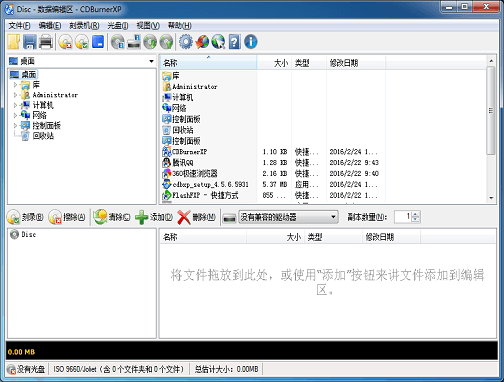Screen dimensions: 504x382
Task: Open the 编辑(E) menu
Action: [x=50, y=26]
